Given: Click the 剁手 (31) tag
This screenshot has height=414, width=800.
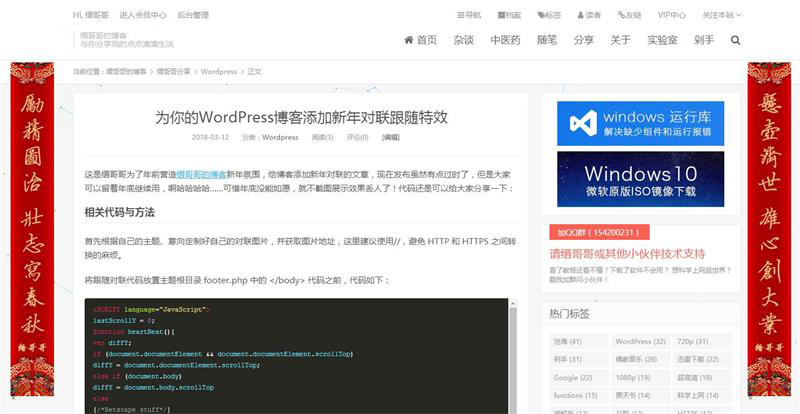Looking at the screenshot, I should pos(579,359).
